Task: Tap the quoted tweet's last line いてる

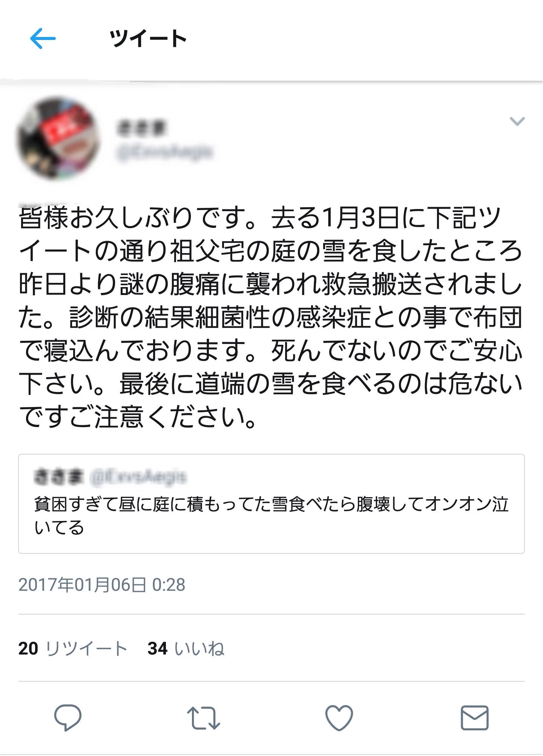Action: [59, 527]
